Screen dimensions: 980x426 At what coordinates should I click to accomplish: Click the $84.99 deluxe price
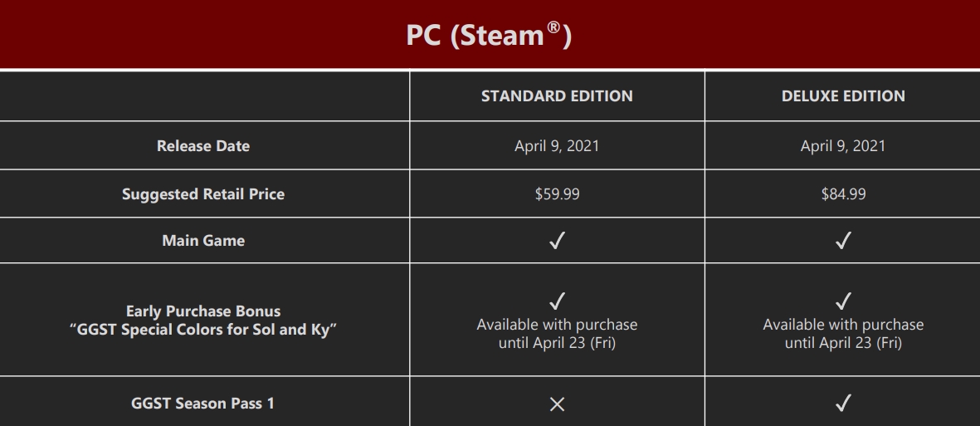(843, 194)
